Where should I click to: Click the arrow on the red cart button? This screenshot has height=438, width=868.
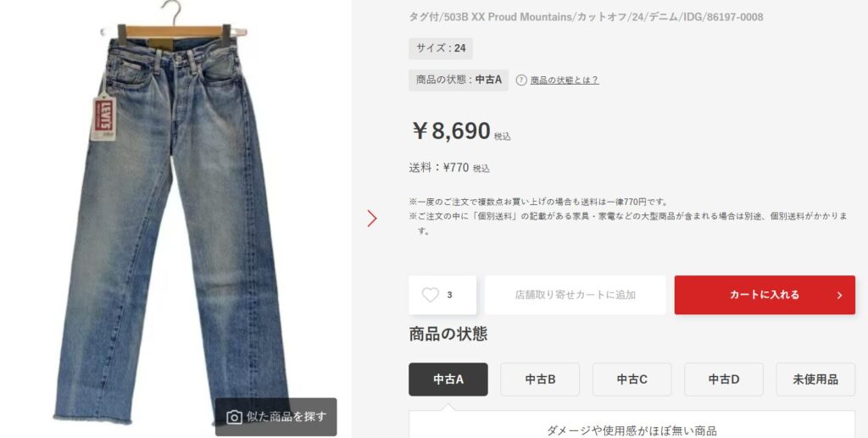tap(839, 296)
